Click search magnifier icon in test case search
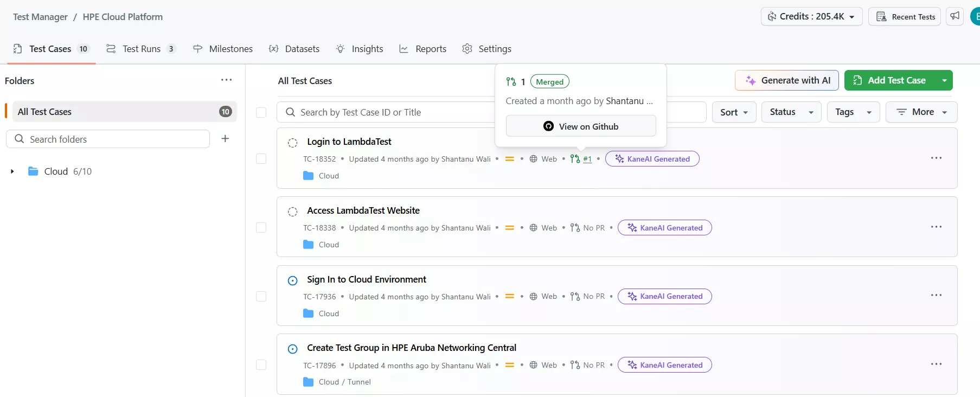Viewport: 980px width, 397px height. [290, 112]
